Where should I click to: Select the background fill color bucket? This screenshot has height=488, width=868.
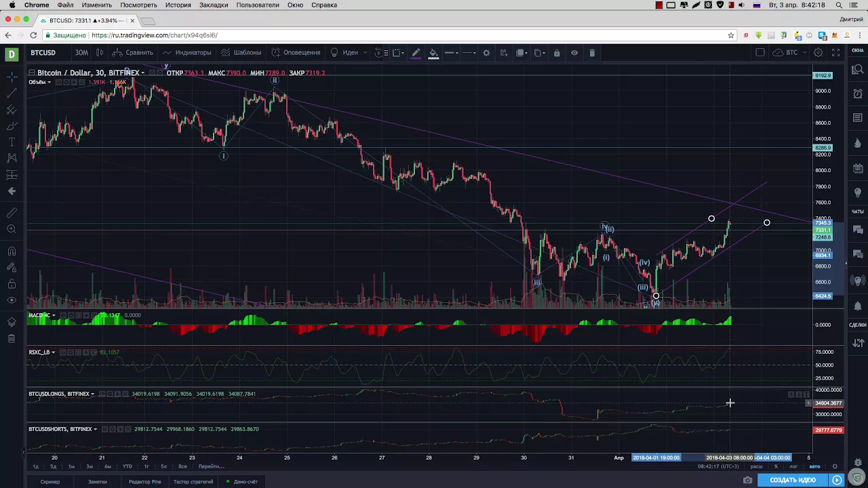433,52
